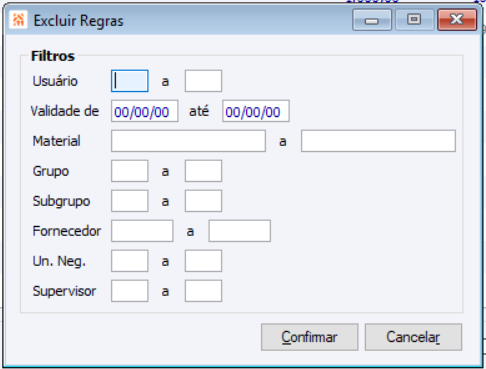Screen dimensions: 486x369
Task: Click the Excluir Regras title text
Action: (79, 21)
